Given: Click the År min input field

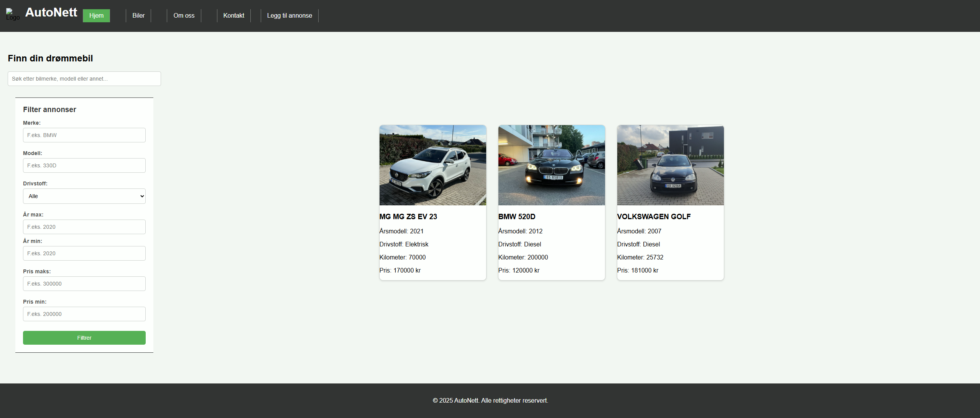Looking at the screenshot, I should tap(84, 253).
